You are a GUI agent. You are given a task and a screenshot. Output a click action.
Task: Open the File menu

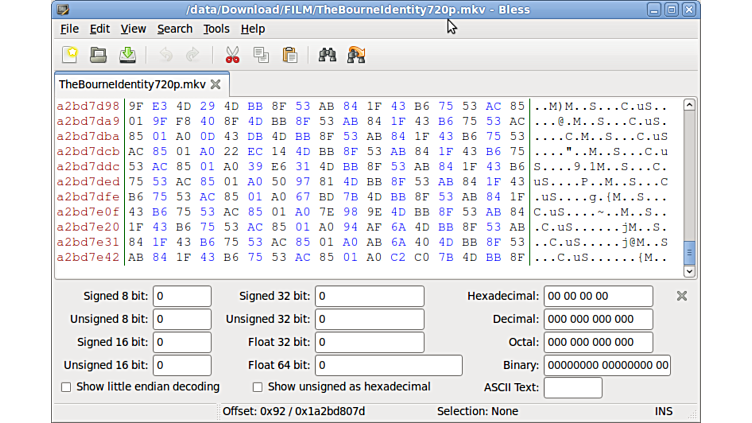coord(69,29)
